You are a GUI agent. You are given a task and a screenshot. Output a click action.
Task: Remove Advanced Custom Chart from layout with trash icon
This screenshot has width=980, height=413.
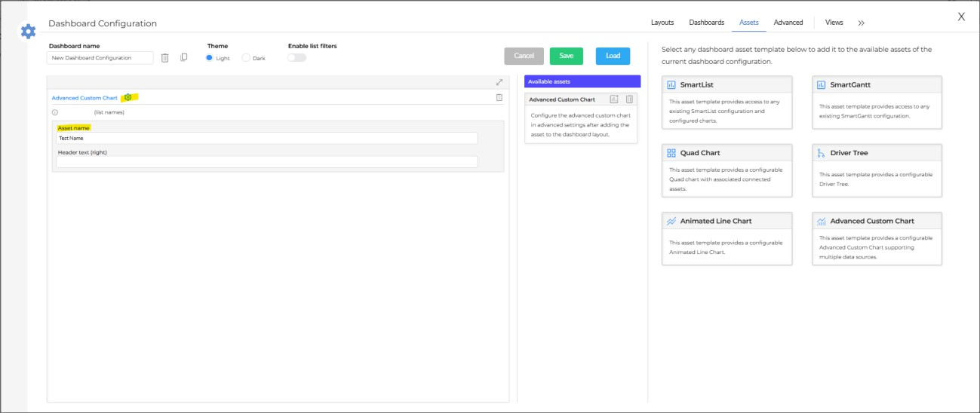(x=499, y=98)
